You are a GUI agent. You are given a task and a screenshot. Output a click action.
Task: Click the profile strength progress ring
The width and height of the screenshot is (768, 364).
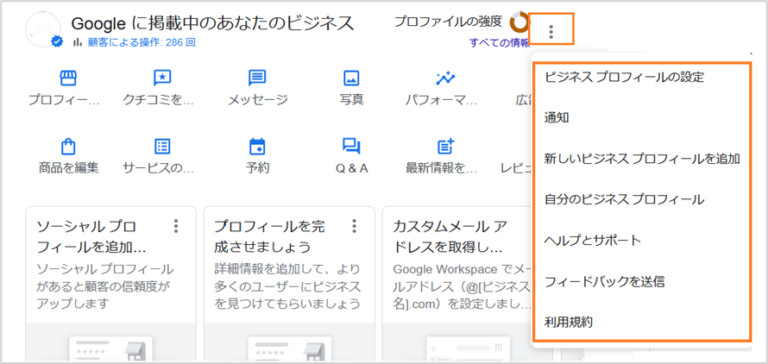(520, 22)
